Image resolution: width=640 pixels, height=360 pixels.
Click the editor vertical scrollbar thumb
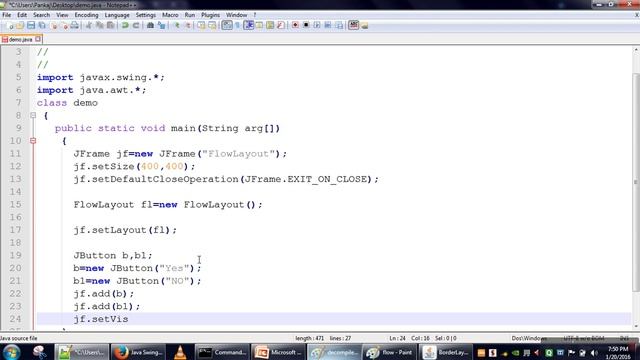click(636, 182)
